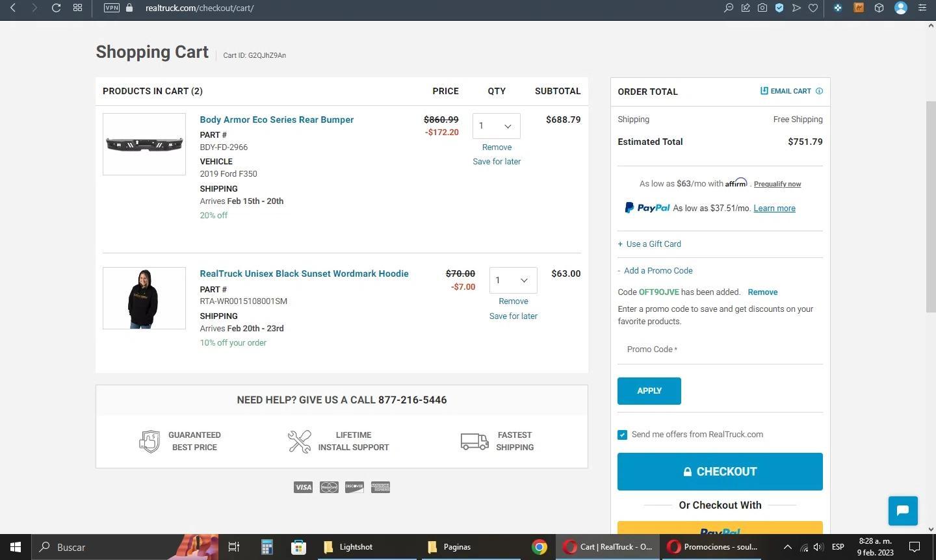Switch to Lightshot folder in taskbar

point(367,547)
